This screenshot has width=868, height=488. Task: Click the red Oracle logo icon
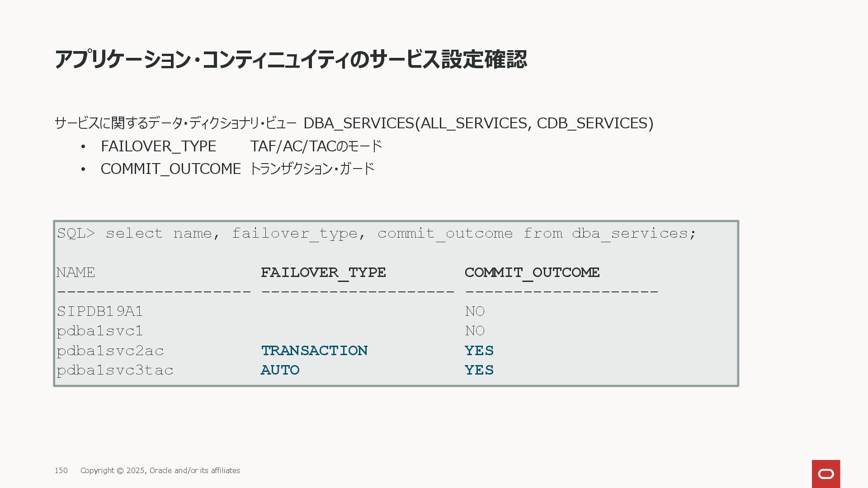(826, 474)
